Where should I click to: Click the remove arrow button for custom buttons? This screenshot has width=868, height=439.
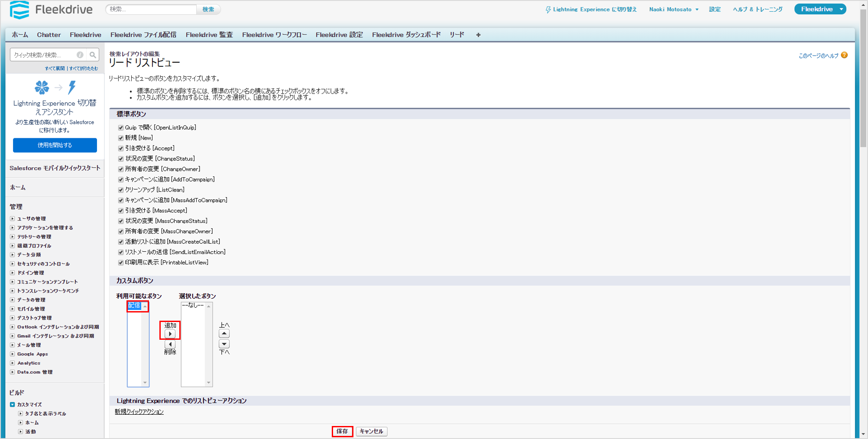[170, 344]
